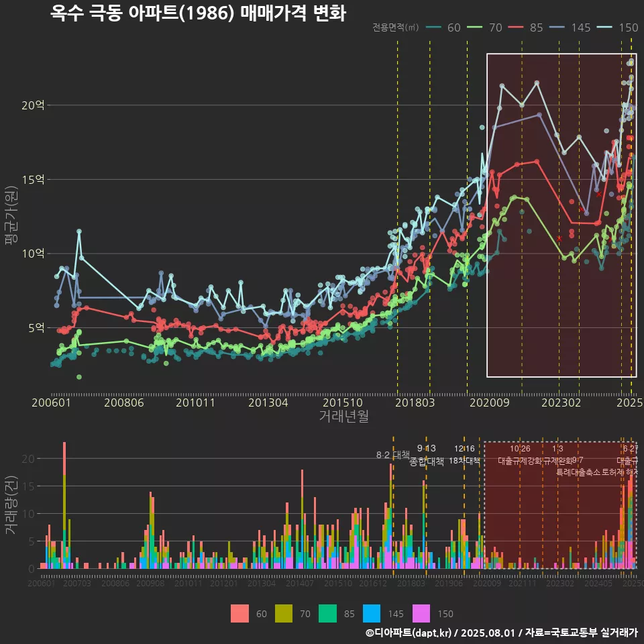Click the 202405 label on volume chart axis
Viewport: 644px width, 644px height.
coord(598,583)
